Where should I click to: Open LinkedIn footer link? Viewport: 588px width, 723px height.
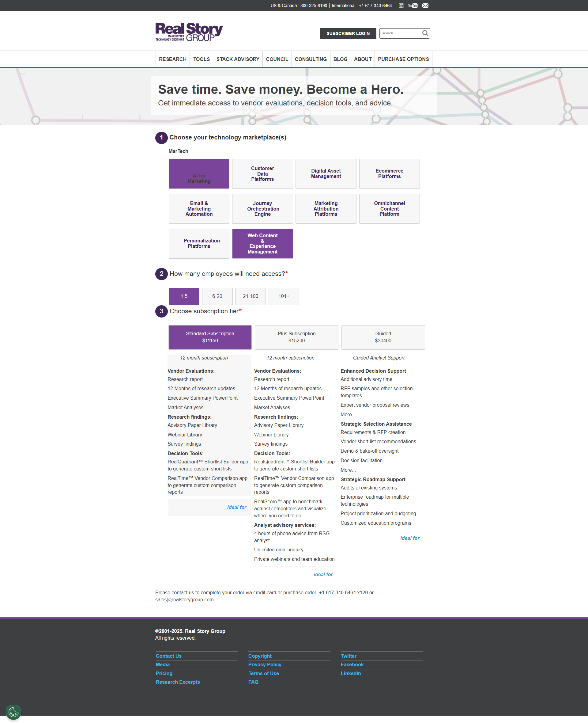coord(351,674)
